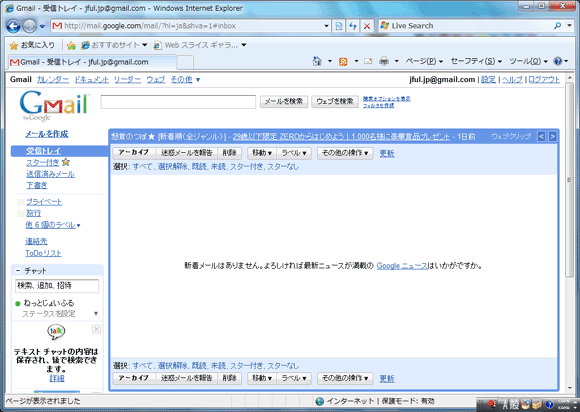Image resolution: width=580 pixels, height=412 pixels.
Task: Open the 下書き drafts folder
Action: click(x=37, y=185)
